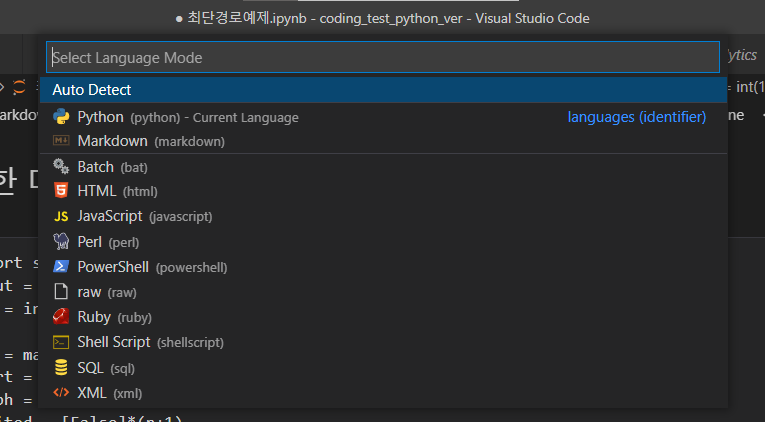Click the Shell Script terminal icon

61,342
